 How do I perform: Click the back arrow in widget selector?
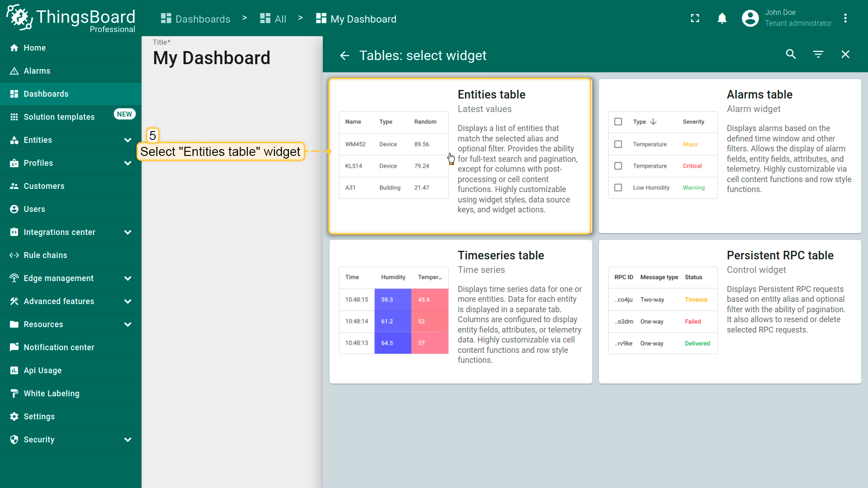point(344,56)
